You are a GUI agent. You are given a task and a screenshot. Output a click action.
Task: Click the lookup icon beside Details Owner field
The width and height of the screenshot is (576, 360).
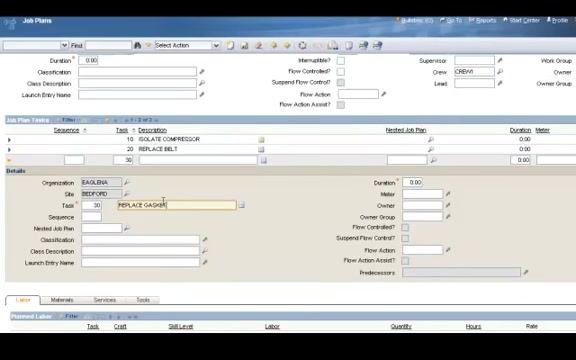point(448,205)
